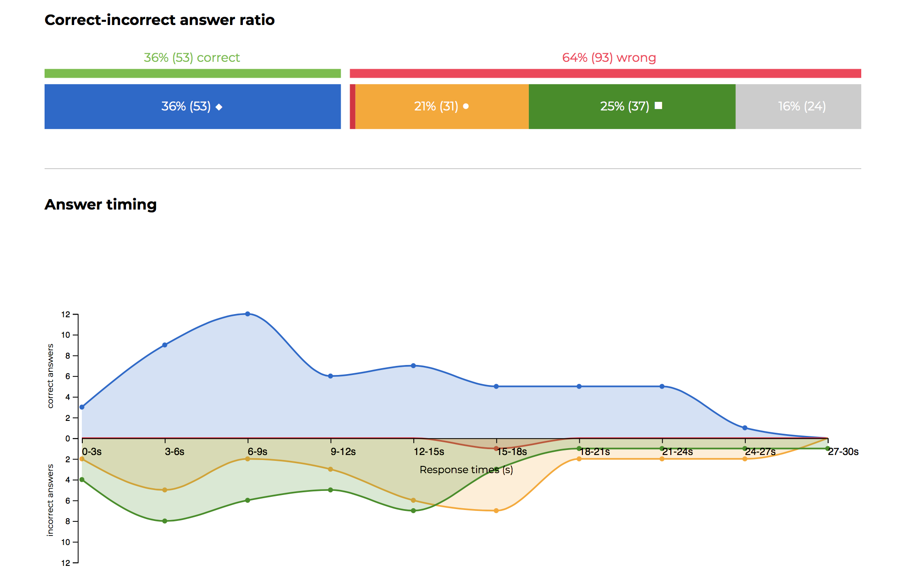Click the square icon in green bar
924x580 pixels.
pyautogui.click(x=658, y=106)
